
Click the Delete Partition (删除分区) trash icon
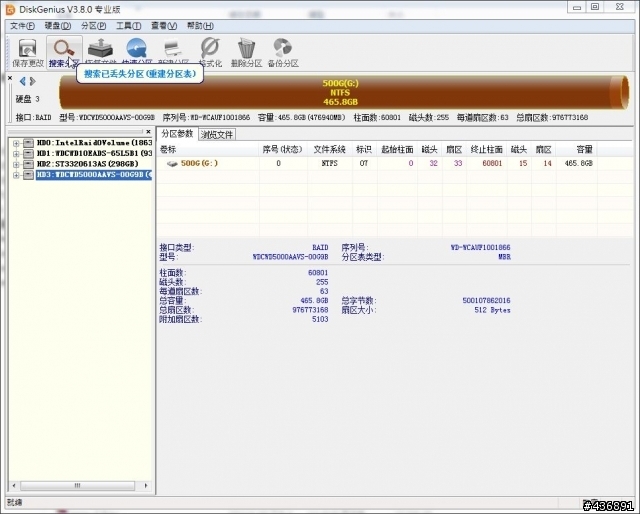(x=246, y=48)
